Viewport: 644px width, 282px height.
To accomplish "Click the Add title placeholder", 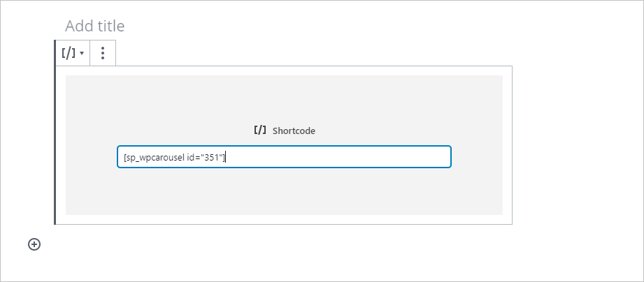I will click(x=95, y=27).
